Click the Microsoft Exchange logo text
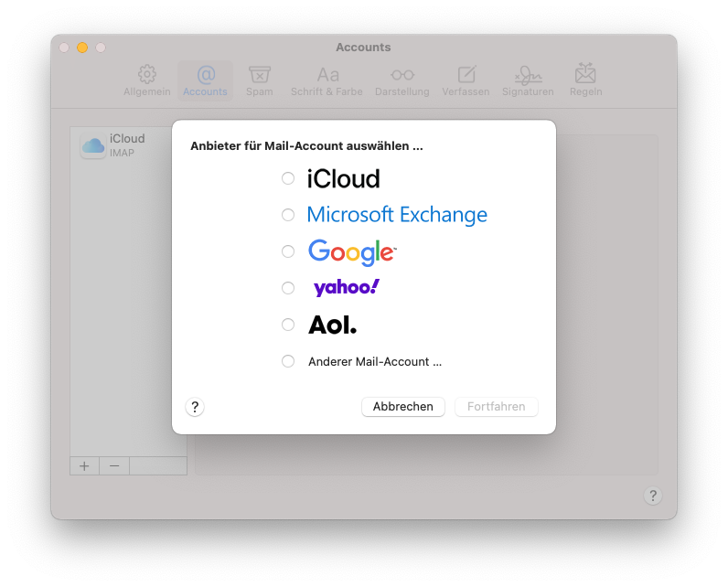The height and width of the screenshot is (587, 728). [x=398, y=215]
